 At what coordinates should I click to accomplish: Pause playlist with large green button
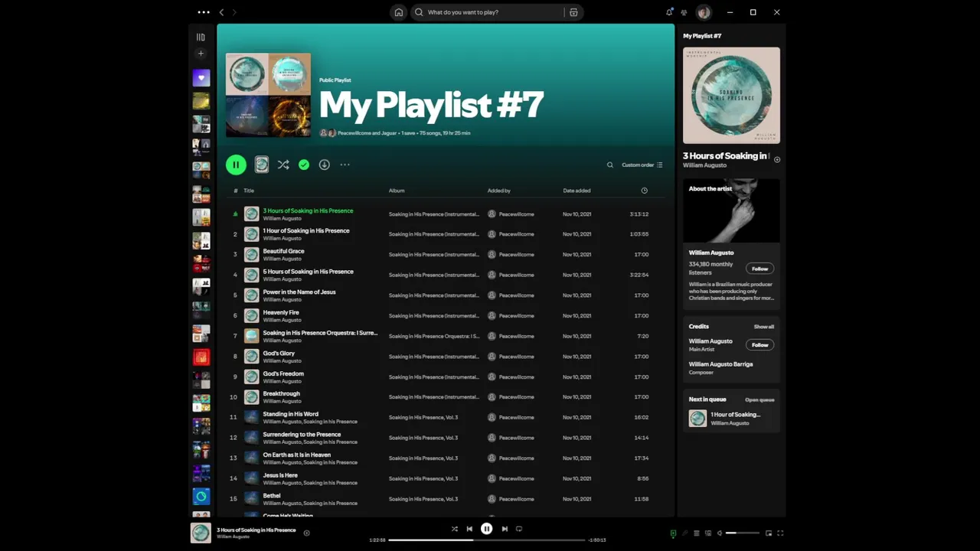tap(236, 165)
